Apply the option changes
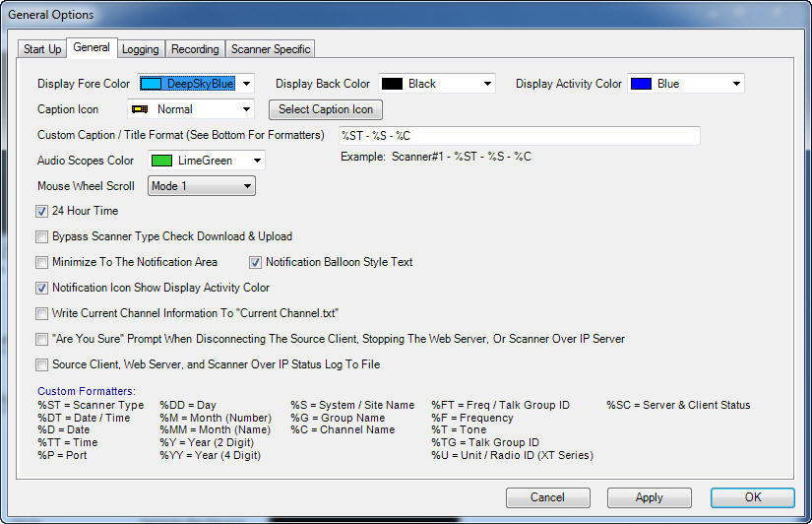Viewport: 812px width, 524px height. pos(650,497)
